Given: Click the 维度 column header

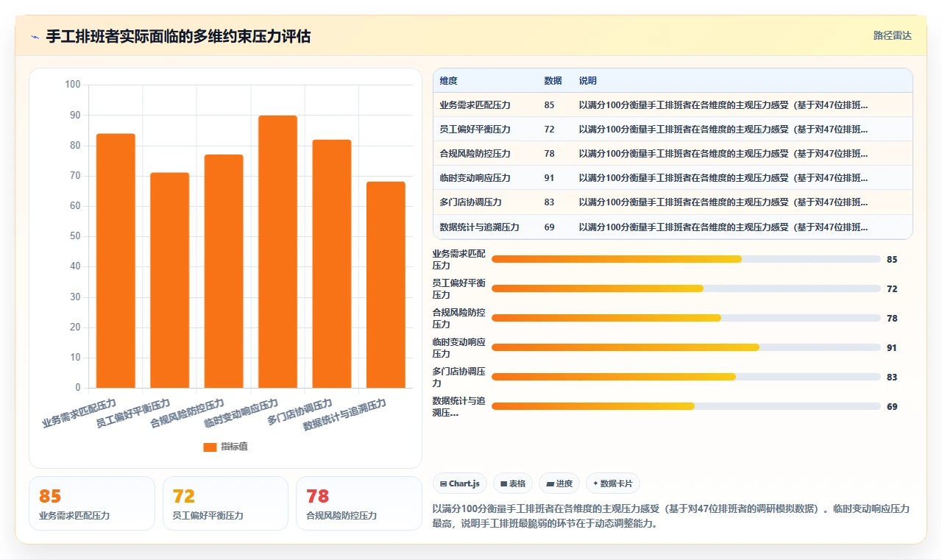Looking at the screenshot, I should pyautogui.click(x=448, y=81).
